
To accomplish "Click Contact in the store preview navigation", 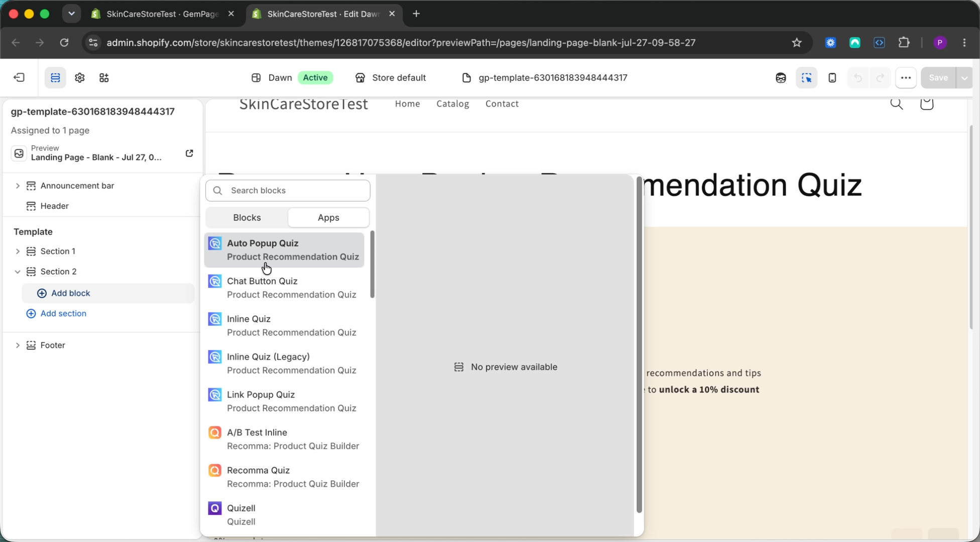I will tap(502, 104).
